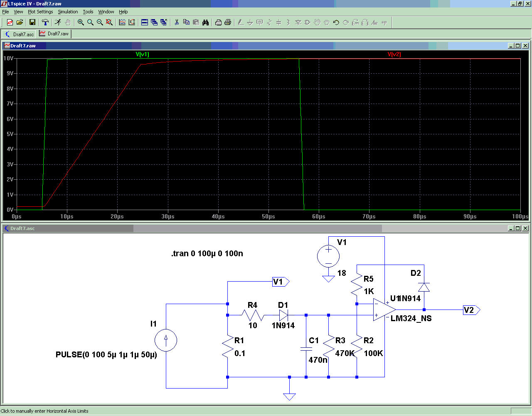Open the File menu
Screen dimensions: 532x416
[x=5, y=12]
